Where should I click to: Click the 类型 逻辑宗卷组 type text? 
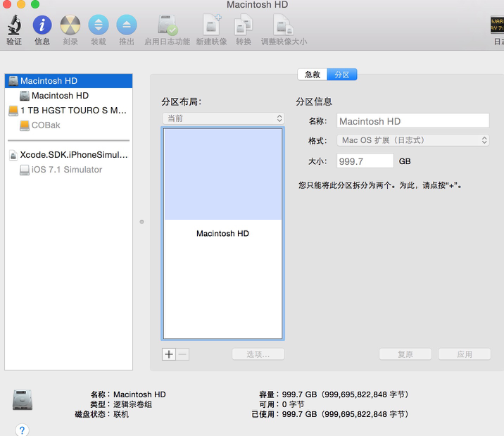click(121, 404)
